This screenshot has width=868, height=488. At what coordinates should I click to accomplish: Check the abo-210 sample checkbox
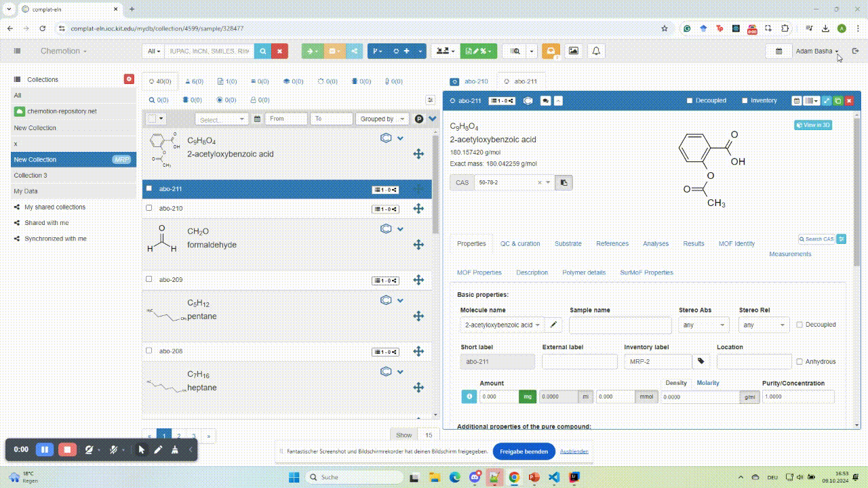[149, 208]
